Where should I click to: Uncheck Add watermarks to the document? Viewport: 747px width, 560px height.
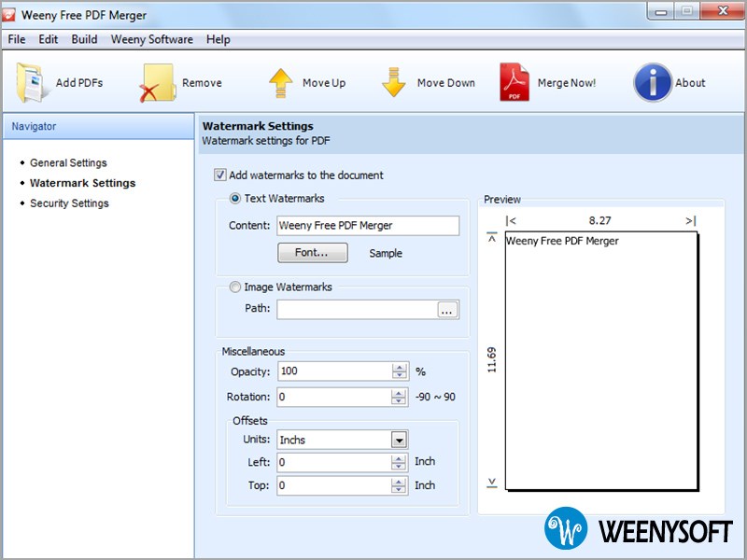tap(220, 175)
